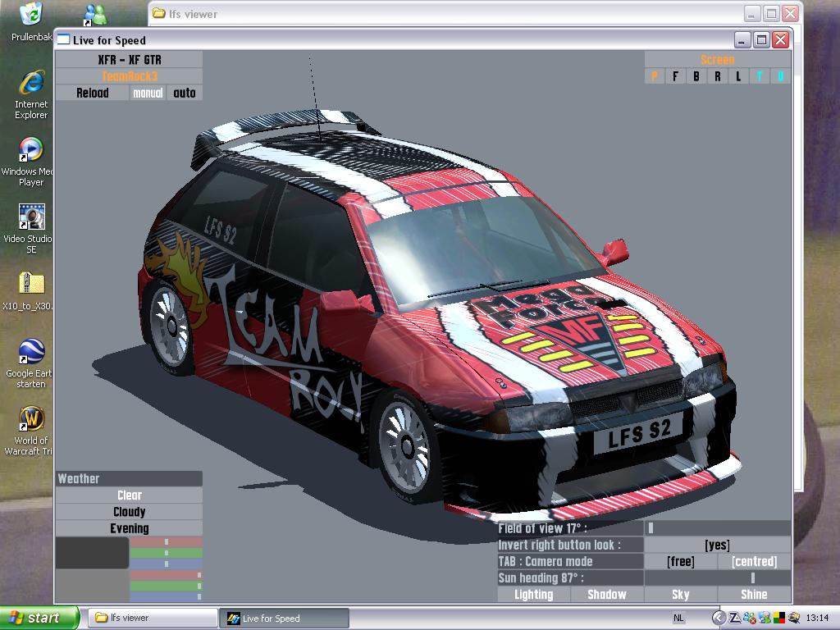Viewport: 840px width, 630px height.
Task: Click the Reload skin button
Action: pos(92,93)
